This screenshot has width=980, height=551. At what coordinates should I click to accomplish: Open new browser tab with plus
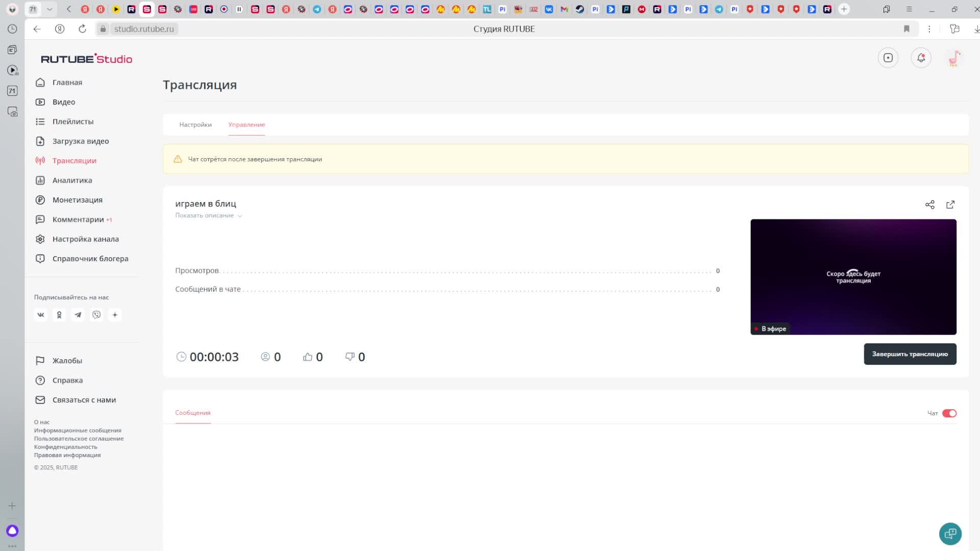(x=844, y=9)
